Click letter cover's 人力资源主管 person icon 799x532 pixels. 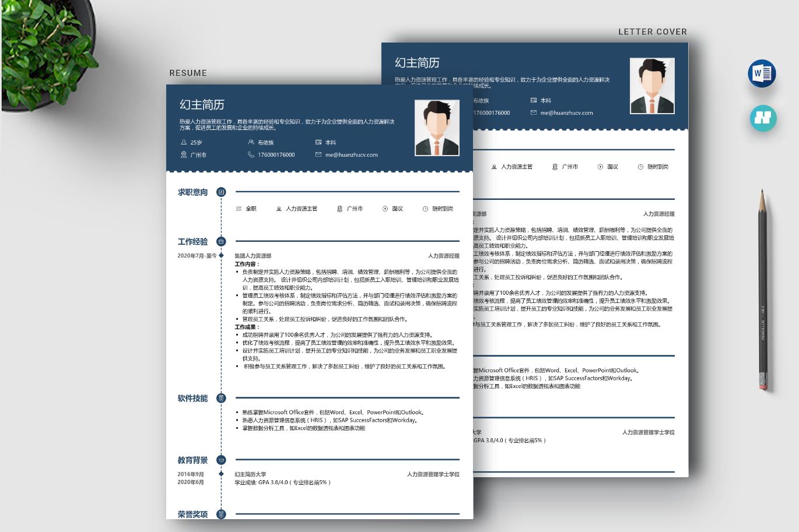494,167
